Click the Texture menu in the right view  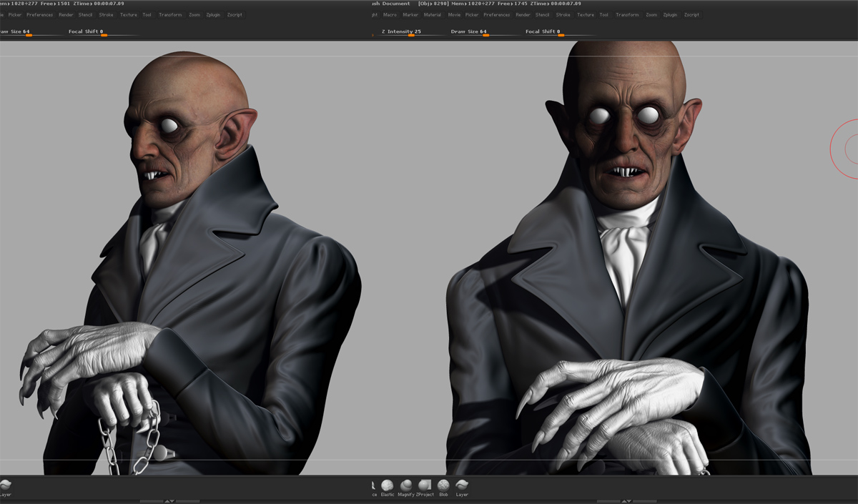pos(586,14)
